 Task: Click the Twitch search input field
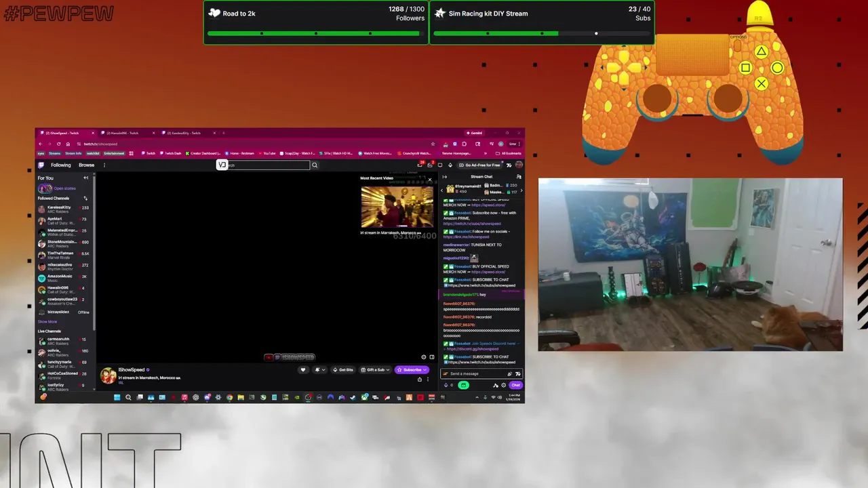[x=269, y=165]
